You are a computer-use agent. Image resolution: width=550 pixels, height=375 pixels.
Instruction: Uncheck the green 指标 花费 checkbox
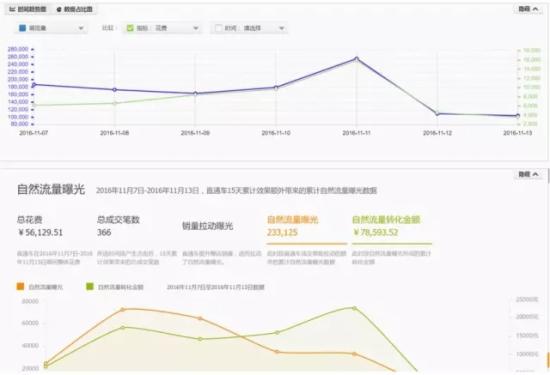(x=130, y=28)
